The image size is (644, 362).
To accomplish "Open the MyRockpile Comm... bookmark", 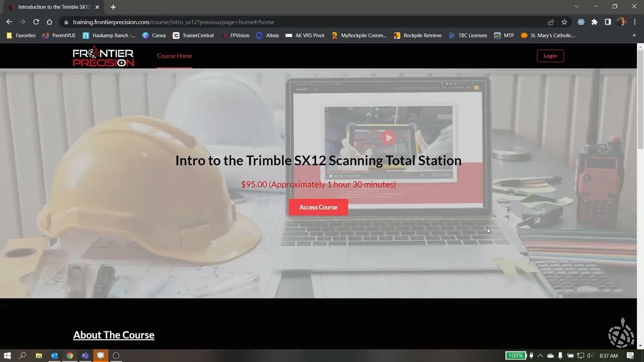I will (359, 36).
